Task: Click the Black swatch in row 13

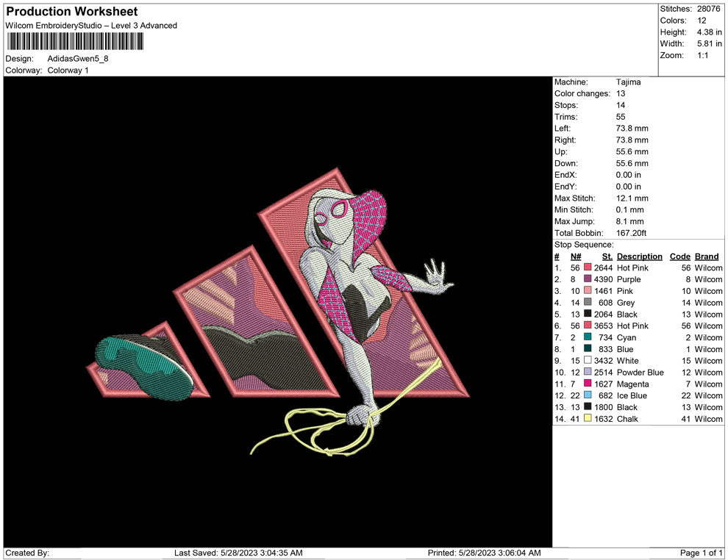Action: tap(588, 406)
